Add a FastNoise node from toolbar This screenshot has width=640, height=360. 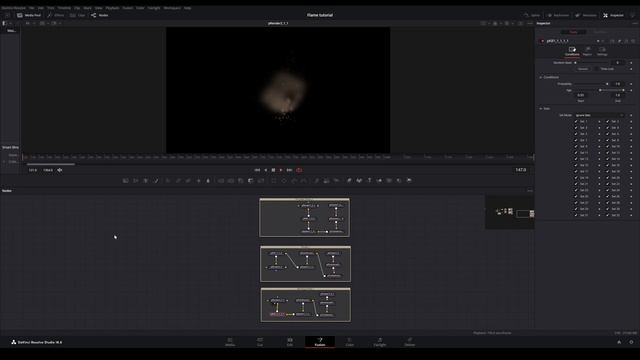click(x=136, y=180)
